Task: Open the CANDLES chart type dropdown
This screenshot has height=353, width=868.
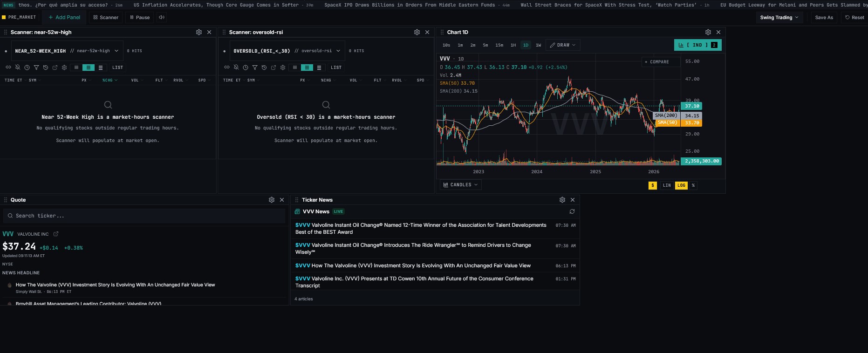Action: (x=461, y=185)
